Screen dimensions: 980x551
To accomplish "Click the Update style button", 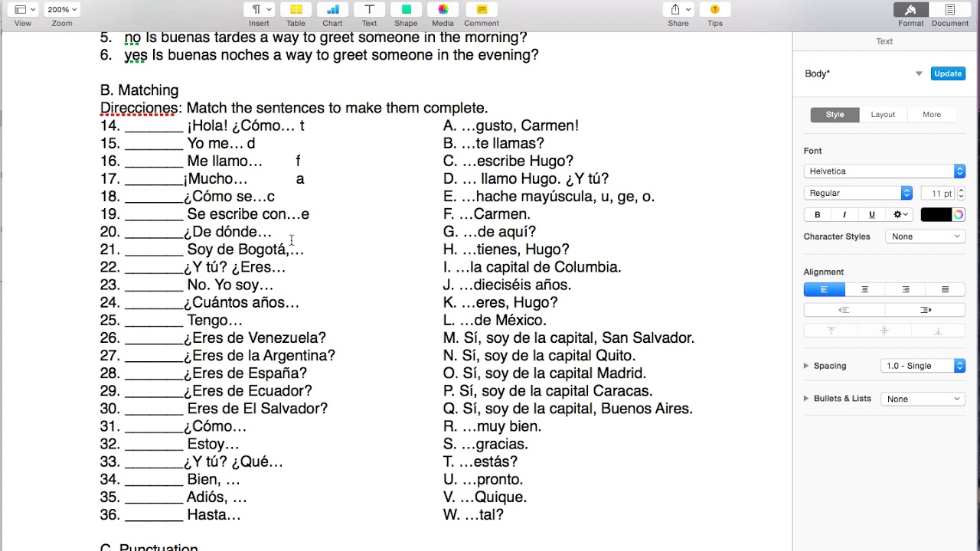I will [x=948, y=73].
